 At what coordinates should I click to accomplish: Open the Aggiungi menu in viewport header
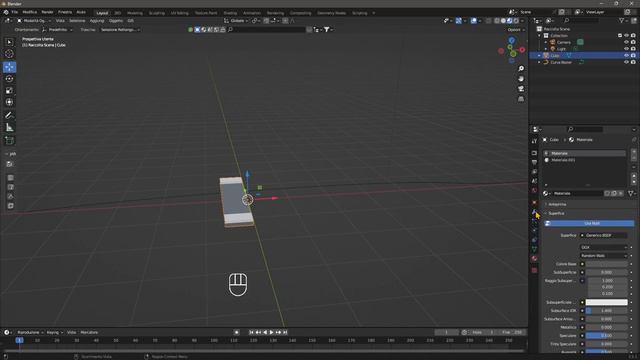(x=97, y=20)
